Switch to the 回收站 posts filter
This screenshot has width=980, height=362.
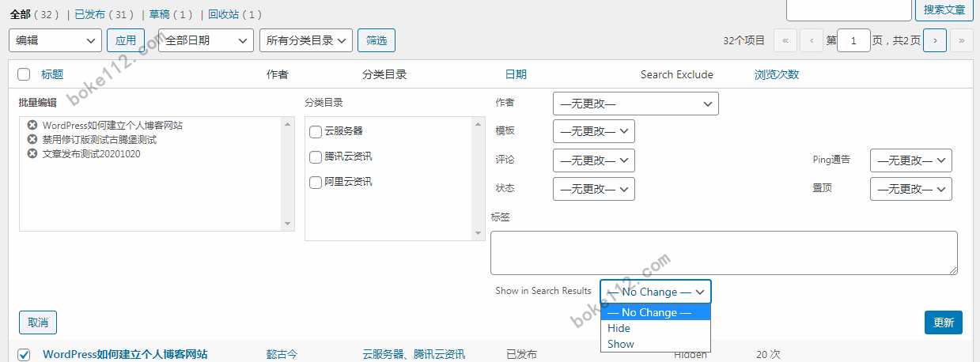point(223,14)
